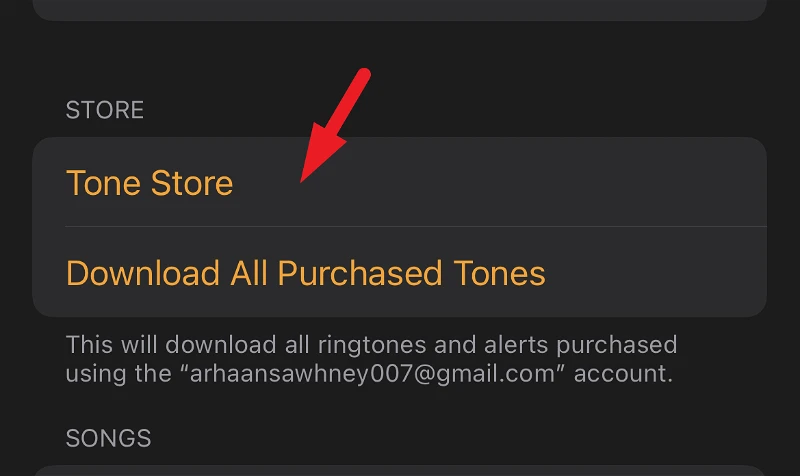Click the word 'Tones' ending the download option

coord(499,273)
